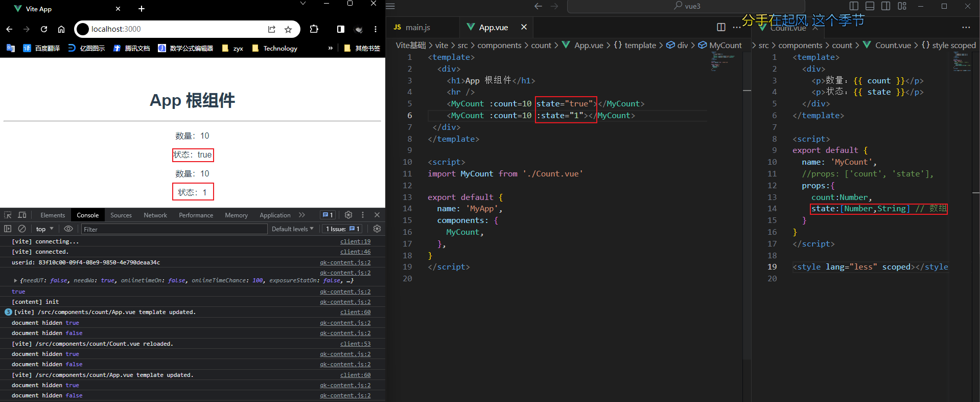The height and width of the screenshot is (402, 980).
Task: Open the Memory tab
Action: [x=236, y=215]
